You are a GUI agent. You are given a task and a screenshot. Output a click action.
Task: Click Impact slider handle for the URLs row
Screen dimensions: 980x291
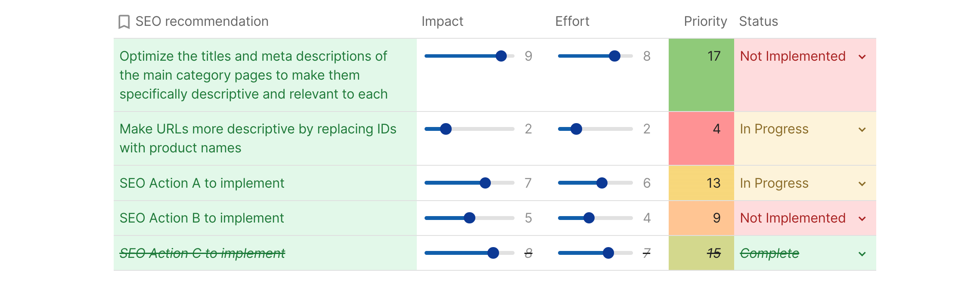pos(446,129)
